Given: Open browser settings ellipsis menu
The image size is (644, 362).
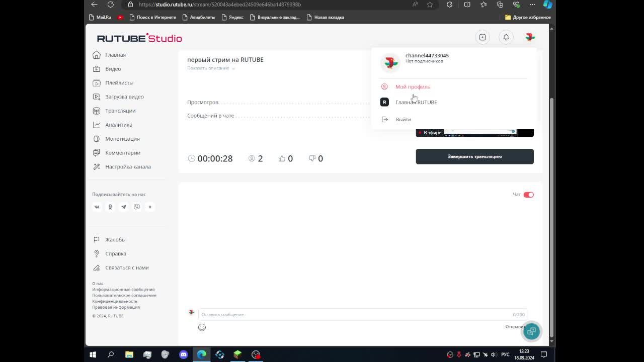Looking at the screenshot, I should click(x=532, y=4).
